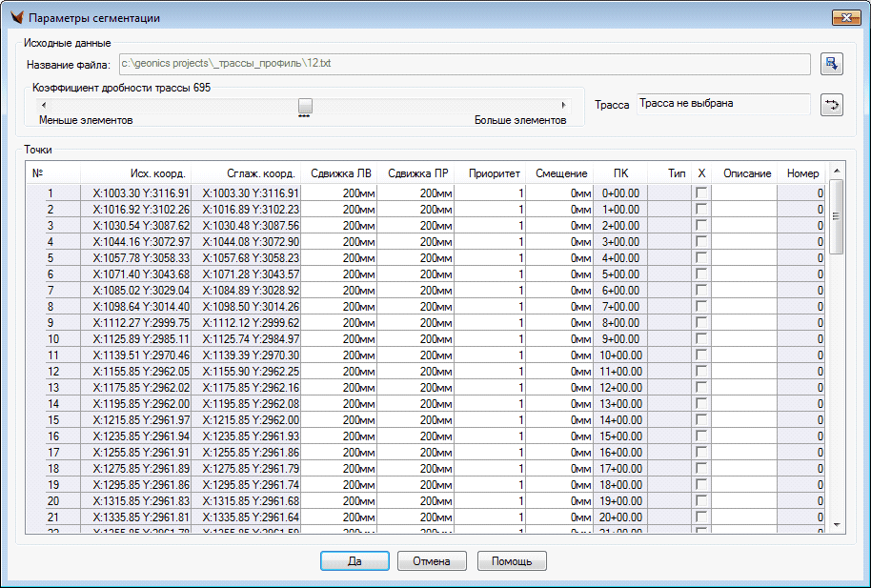Select the description cell in row 3
This screenshot has width=871, height=588.
745,225
